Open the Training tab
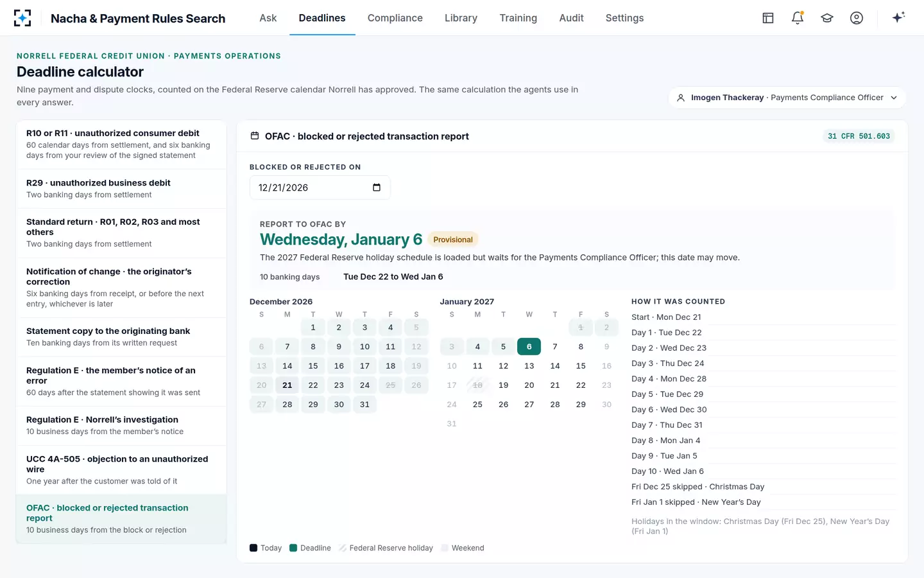 518,18
